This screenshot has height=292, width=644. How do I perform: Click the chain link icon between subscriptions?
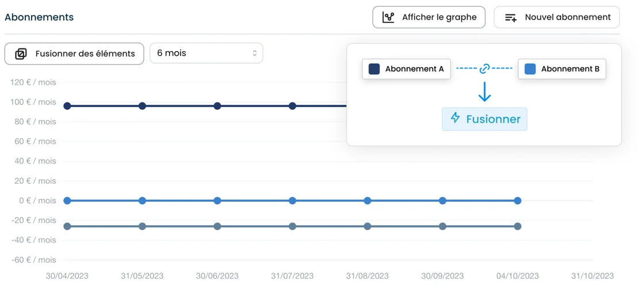(x=484, y=69)
